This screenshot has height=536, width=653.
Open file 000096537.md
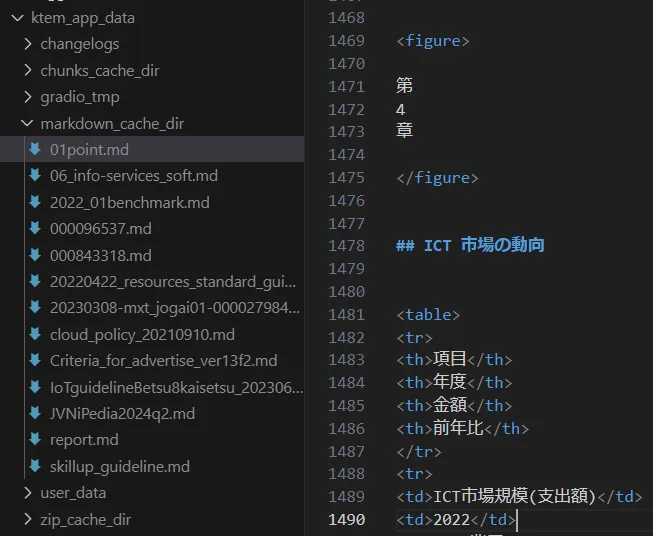[100, 229]
